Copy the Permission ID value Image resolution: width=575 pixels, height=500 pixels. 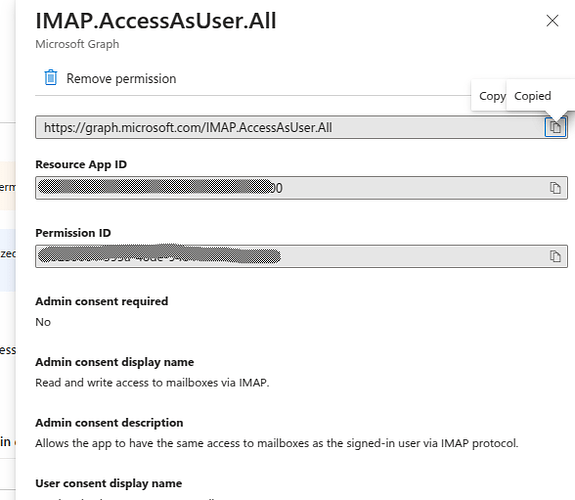[x=555, y=256]
